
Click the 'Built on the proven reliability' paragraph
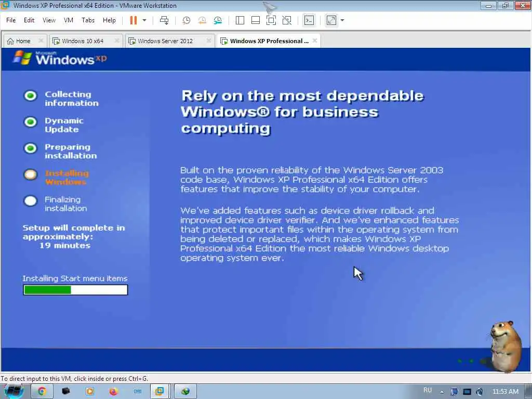(312, 179)
